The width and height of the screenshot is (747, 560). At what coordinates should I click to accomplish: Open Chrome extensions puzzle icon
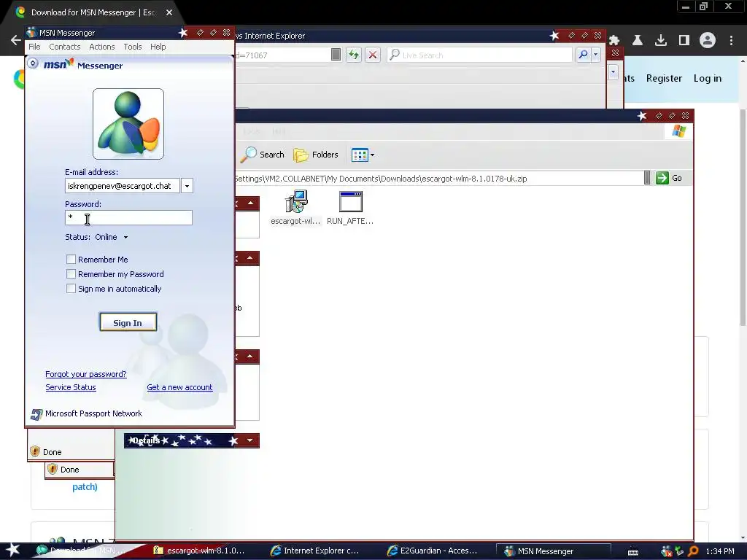[x=614, y=41]
